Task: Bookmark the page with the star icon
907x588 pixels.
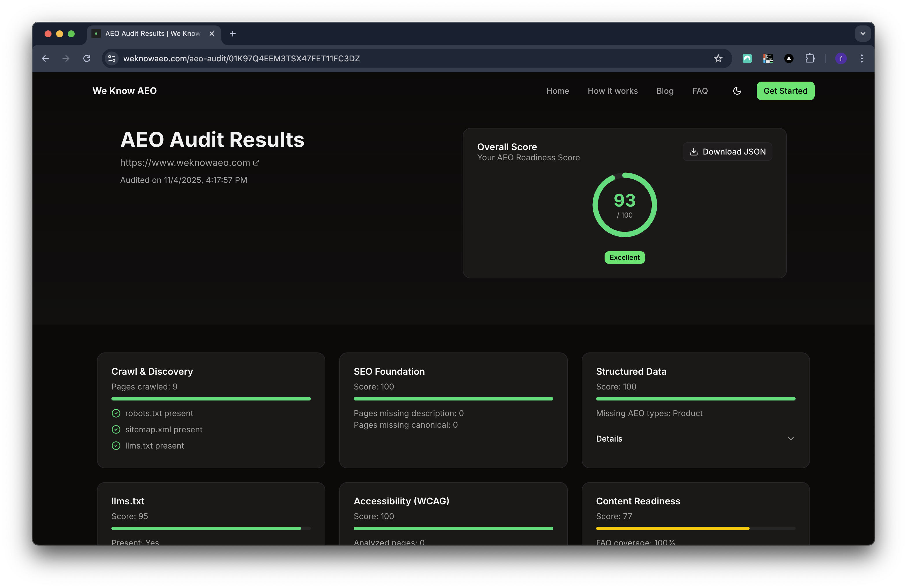Action: click(x=718, y=58)
